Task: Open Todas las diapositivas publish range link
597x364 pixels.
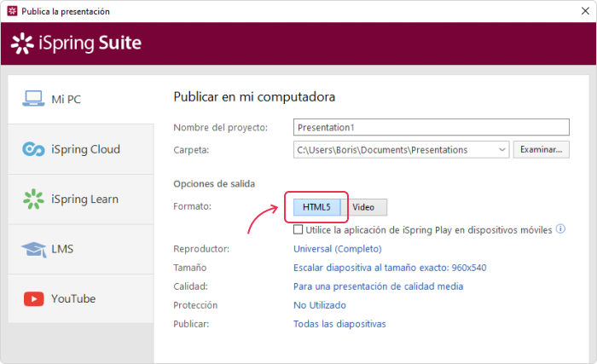Action: click(339, 324)
